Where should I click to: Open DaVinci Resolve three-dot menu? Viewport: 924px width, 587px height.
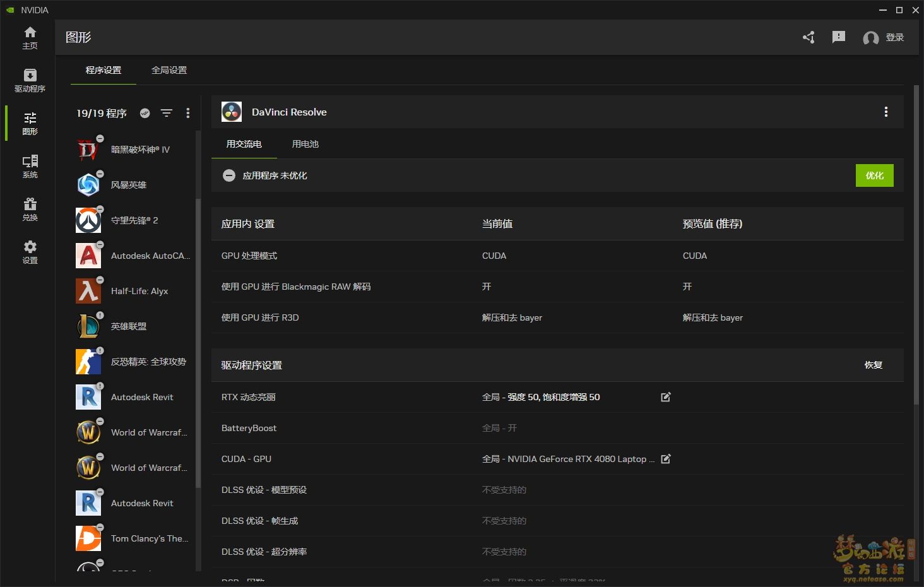886,112
